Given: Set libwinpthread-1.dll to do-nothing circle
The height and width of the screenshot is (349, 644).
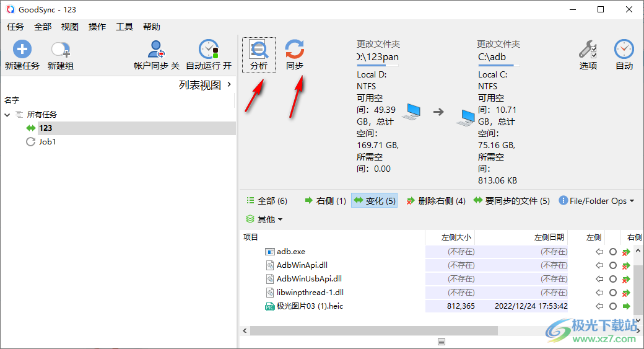Looking at the screenshot, I should [x=613, y=293].
